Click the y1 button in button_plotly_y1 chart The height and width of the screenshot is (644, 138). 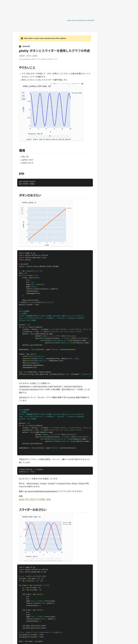22,208
